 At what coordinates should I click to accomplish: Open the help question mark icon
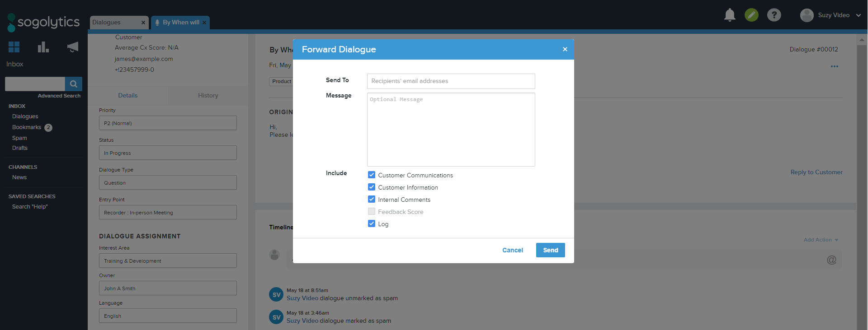tap(774, 15)
